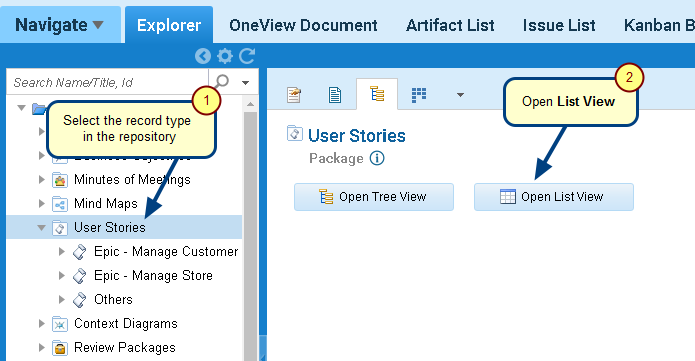Click the User Stories heading icon
The image size is (695, 361).
click(295, 133)
